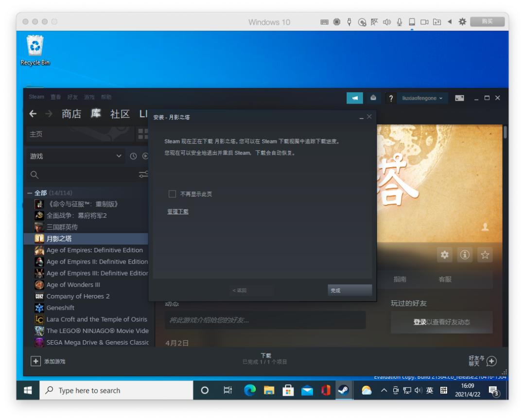The width and height of the screenshot is (525, 420).
Task: Open File Explorer from taskbar
Action: [x=269, y=390]
